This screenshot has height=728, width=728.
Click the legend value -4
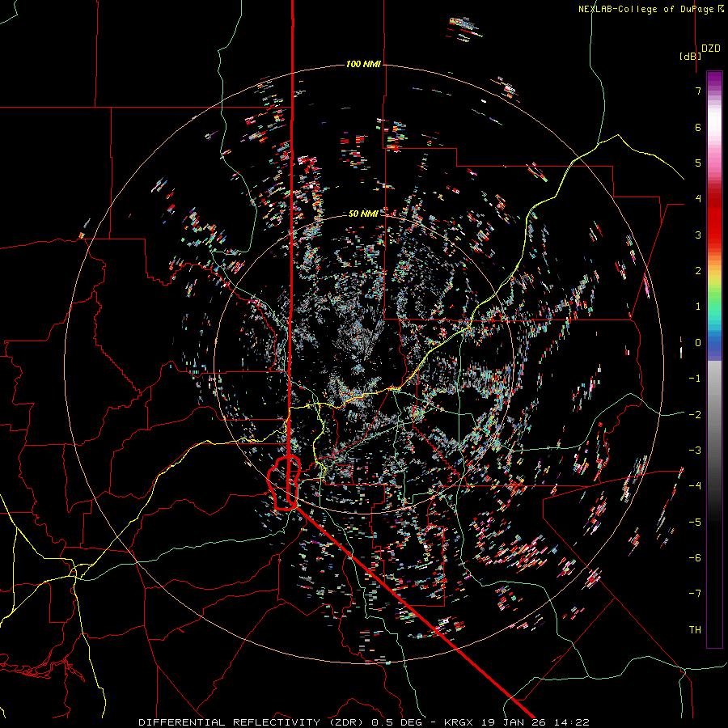695,485
